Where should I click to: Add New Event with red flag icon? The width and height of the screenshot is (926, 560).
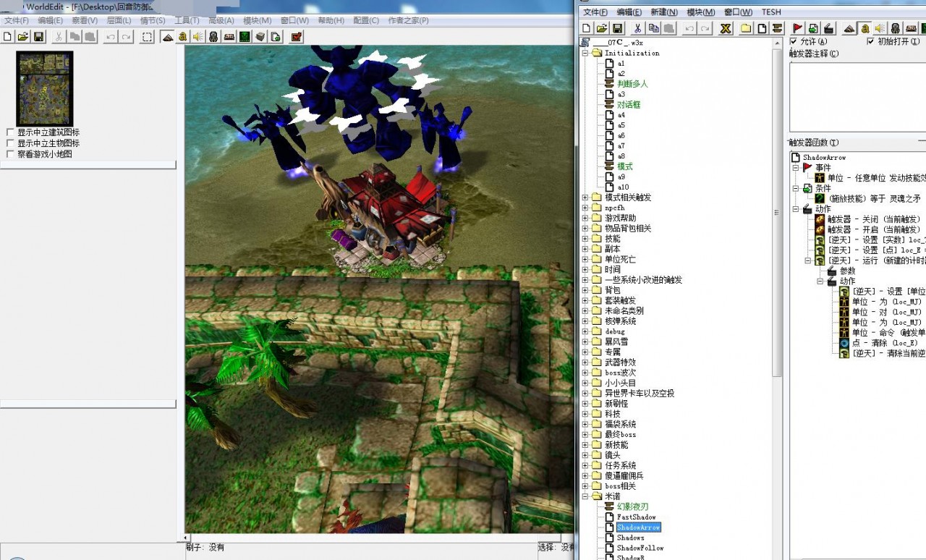pyautogui.click(x=798, y=28)
